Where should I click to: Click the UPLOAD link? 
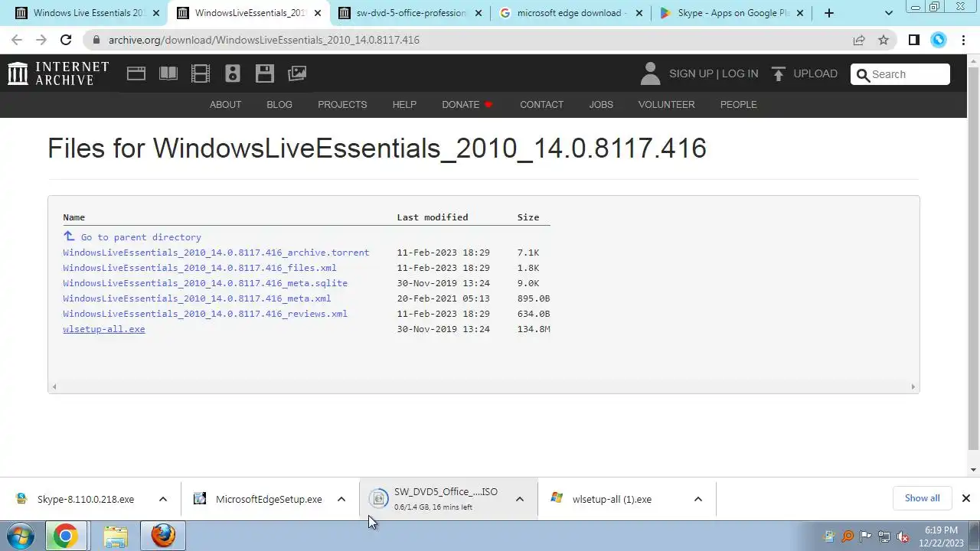click(815, 73)
